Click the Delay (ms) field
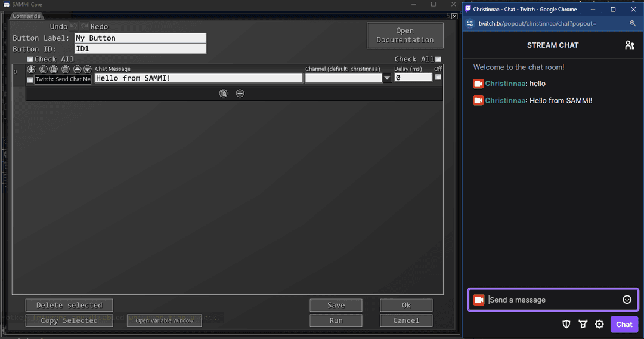This screenshot has height=339, width=644. coord(413,77)
